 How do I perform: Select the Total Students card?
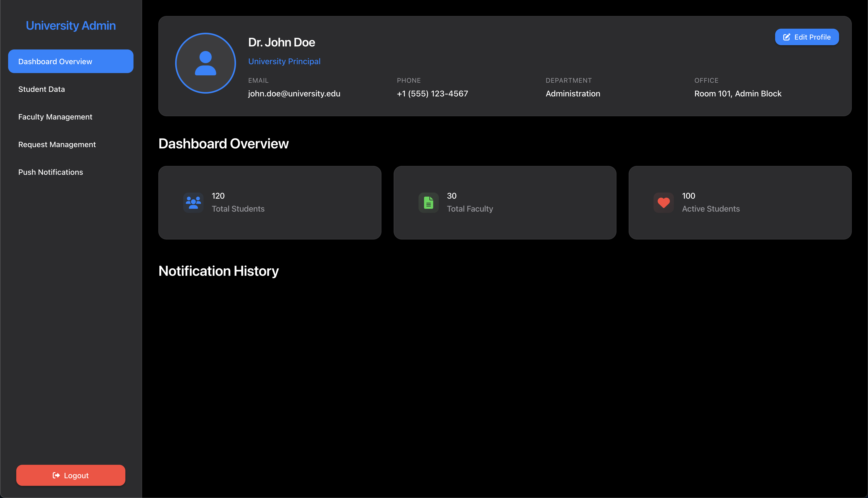(x=270, y=202)
